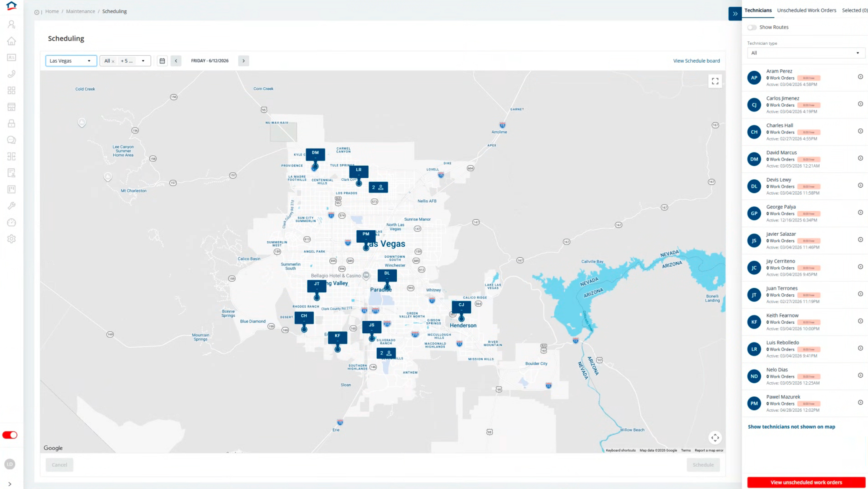868x489 pixels.
Task: Open the settings gear sidebar icon
Action: (x=11, y=239)
